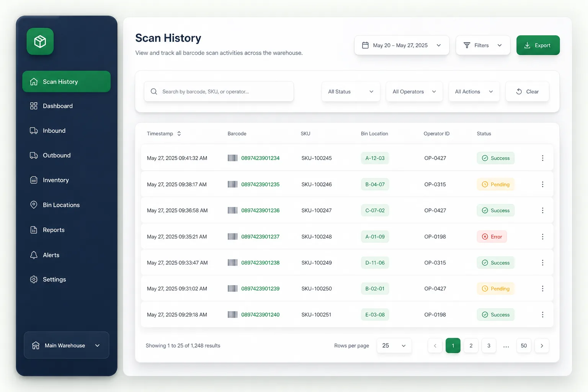588x392 pixels.
Task: Clear all applied filters
Action: point(527,91)
